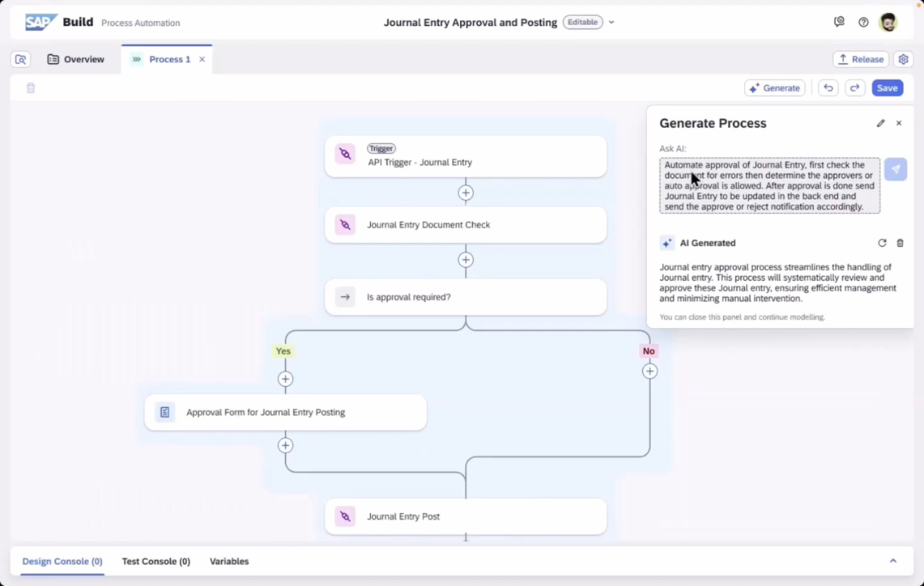This screenshot has width=924, height=586.
Task: Add a step under the No branch
Action: (649, 371)
